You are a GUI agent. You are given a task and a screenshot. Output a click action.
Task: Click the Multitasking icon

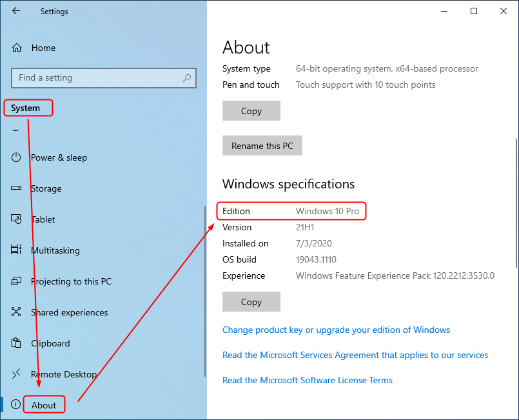[x=16, y=250]
